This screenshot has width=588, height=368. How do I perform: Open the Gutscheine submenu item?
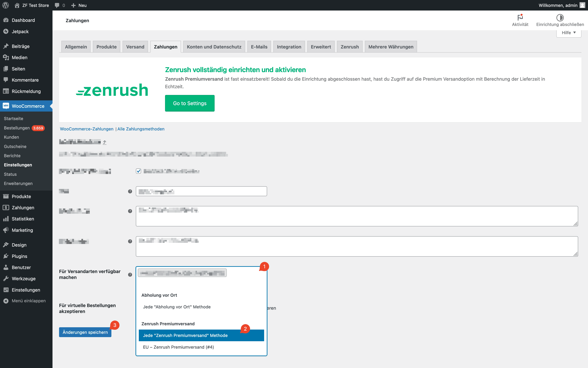coord(15,146)
